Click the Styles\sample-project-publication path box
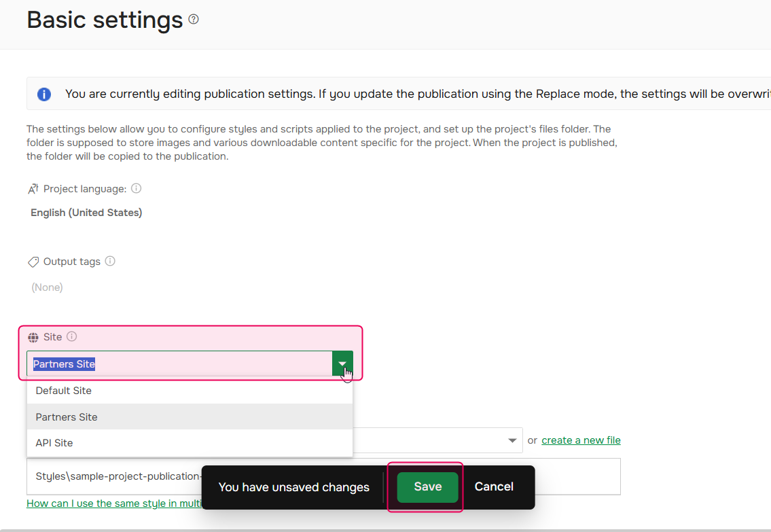 click(323, 476)
